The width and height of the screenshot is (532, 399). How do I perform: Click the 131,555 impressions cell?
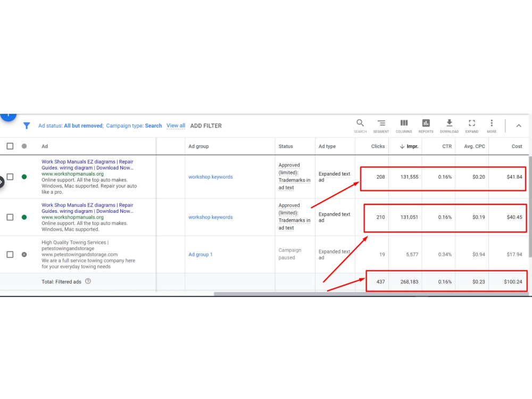[409, 177]
